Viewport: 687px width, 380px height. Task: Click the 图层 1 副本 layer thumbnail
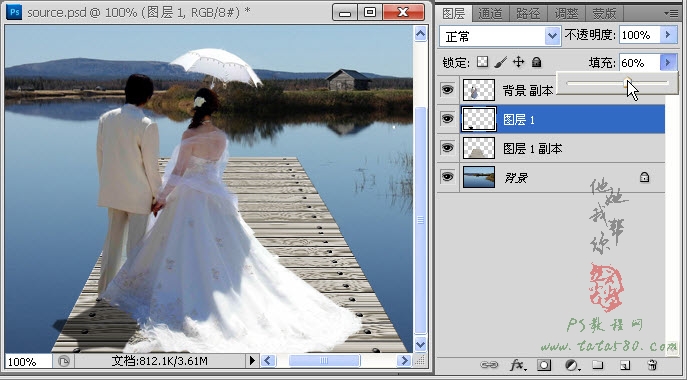479,148
